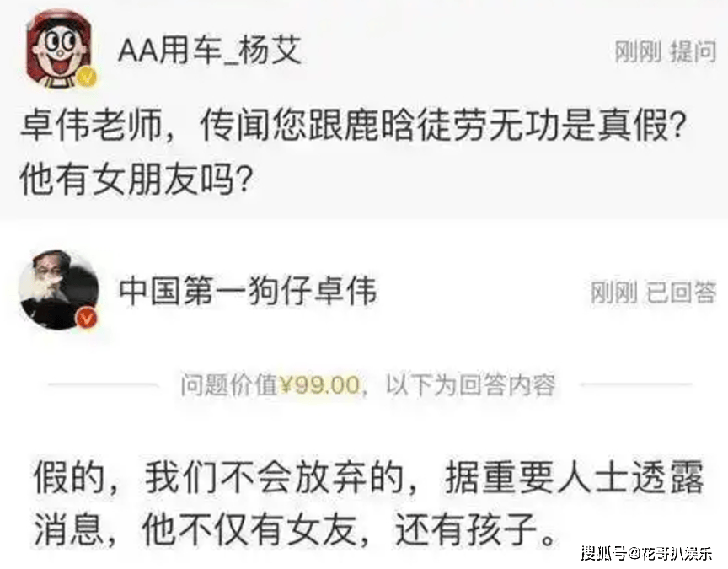Click the 刚刚 timestamp beside 已回答
This screenshot has height=569, width=728.
[x=613, y=293]
